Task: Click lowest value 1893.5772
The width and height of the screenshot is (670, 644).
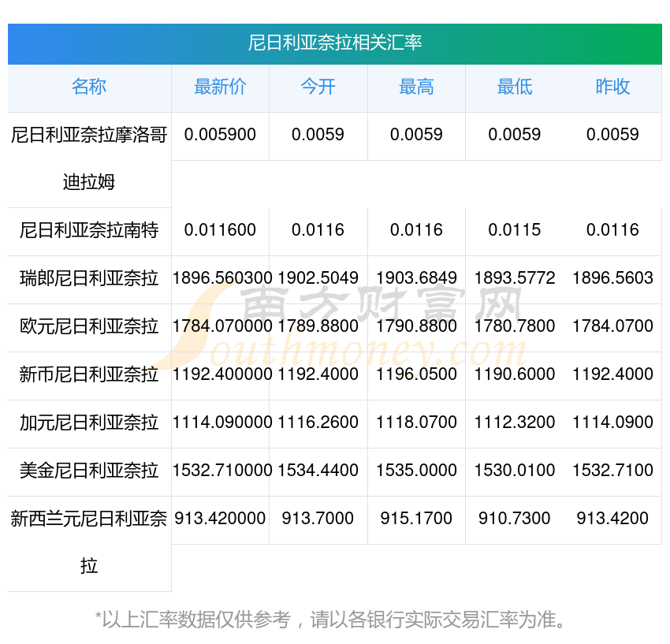Action: (515, 278)
